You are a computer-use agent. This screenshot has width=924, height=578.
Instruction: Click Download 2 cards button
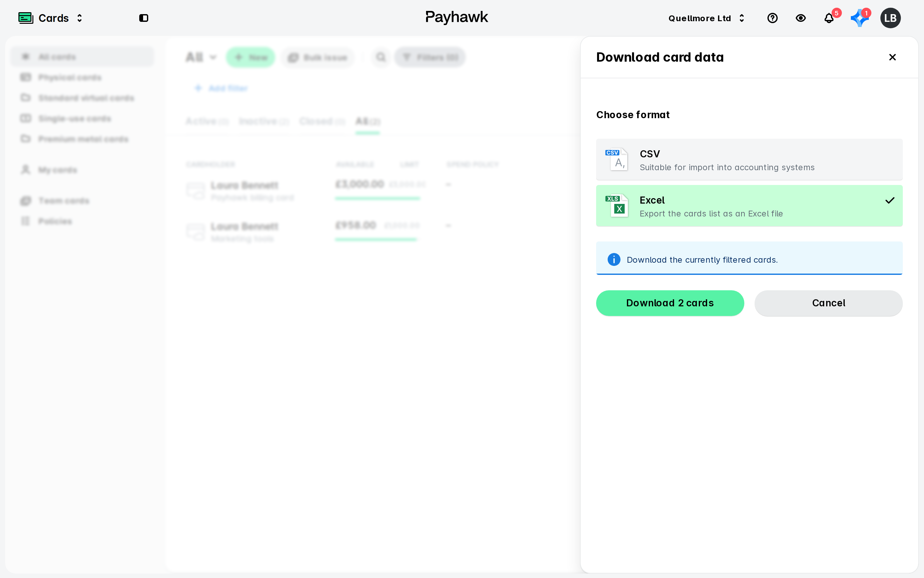670,303
